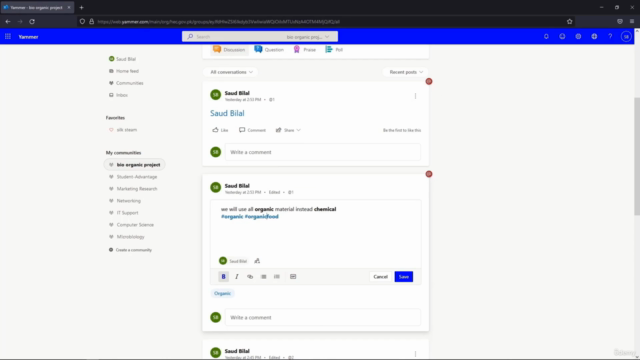Open the IT Support community
Screen dimensions: 640x360
[127, 213]
